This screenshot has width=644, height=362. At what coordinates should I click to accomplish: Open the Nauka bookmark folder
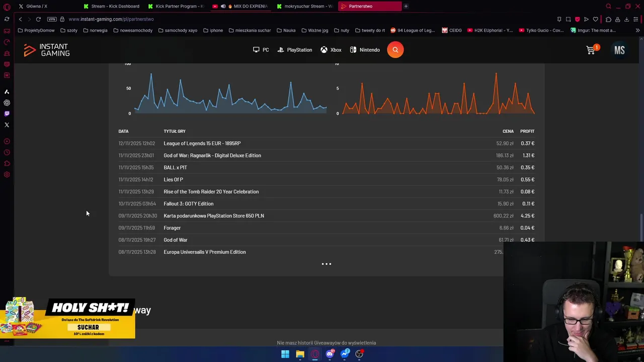click(x=286, y=30)
